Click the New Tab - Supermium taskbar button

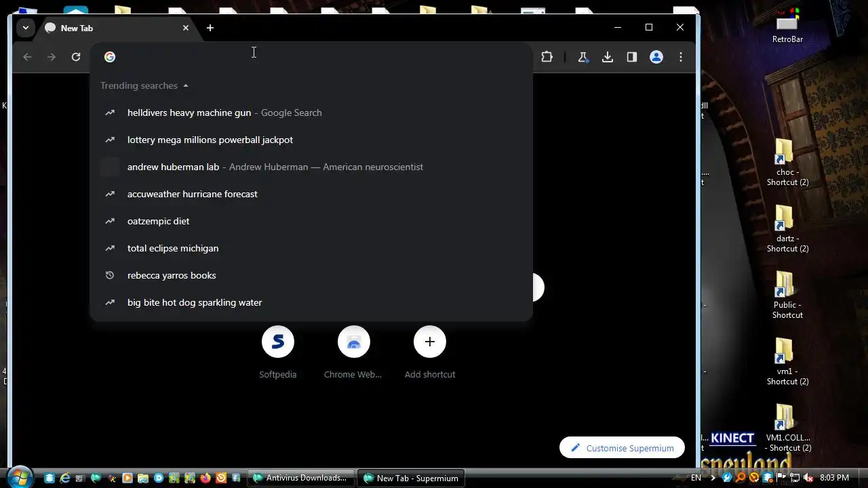pyautogui.click(x=411, y=478)
